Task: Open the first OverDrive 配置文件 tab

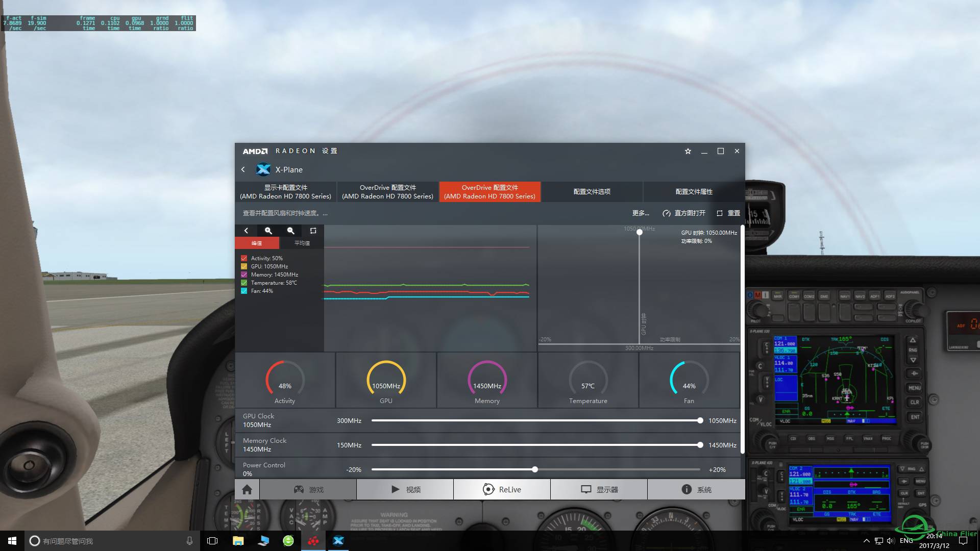Action: tap(388, 192)
